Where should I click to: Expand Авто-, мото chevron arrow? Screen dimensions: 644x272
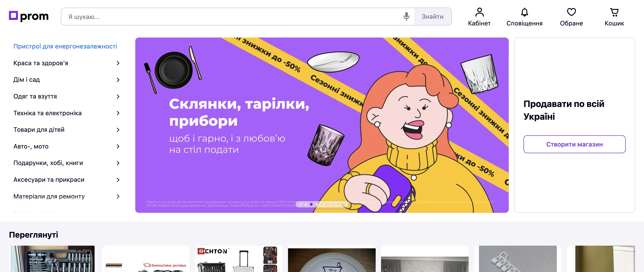[x=118, y=146]
